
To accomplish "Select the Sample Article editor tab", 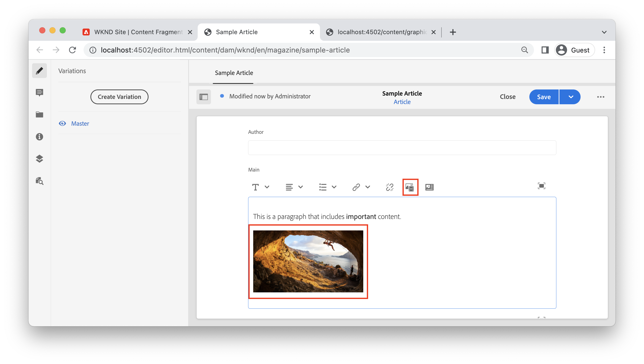I will tap(234, 73).
